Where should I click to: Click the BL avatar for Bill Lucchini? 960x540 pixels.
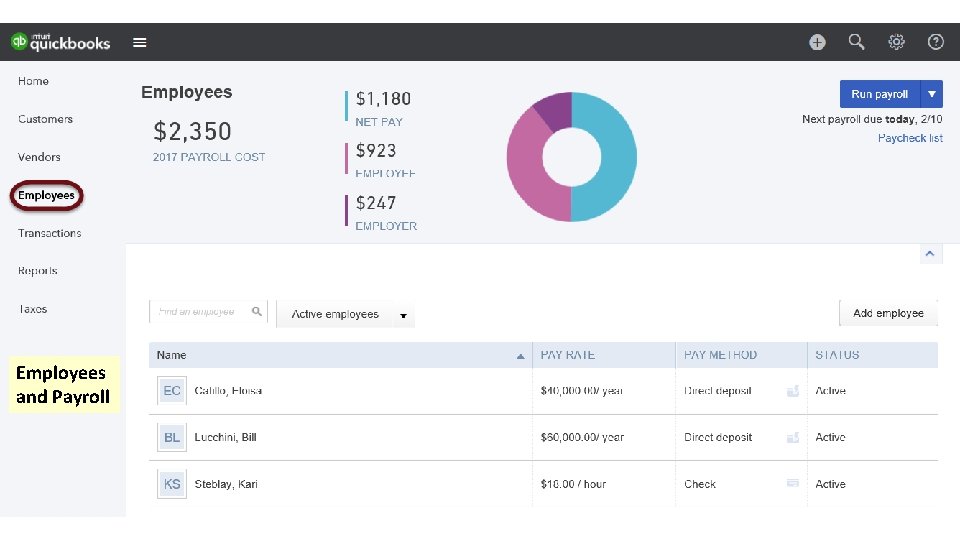[x=172, y=437]
